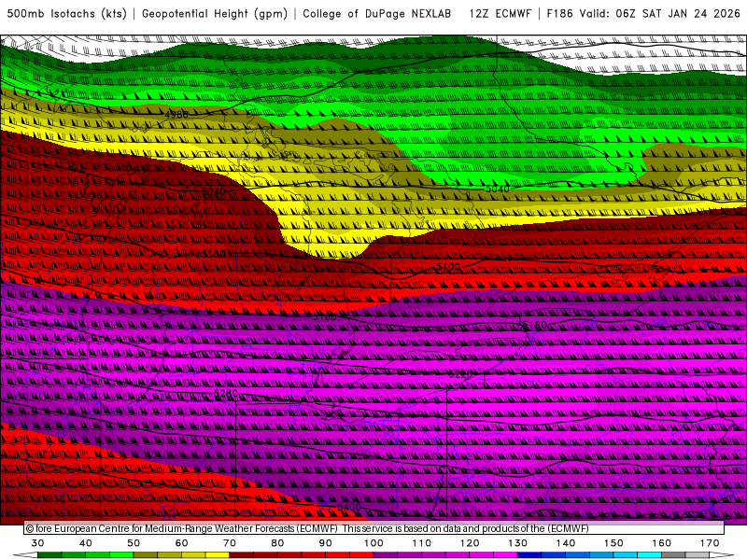Click the '150' value on the color scale
This screenshot has height=560, width=747.
click(613, 543)
